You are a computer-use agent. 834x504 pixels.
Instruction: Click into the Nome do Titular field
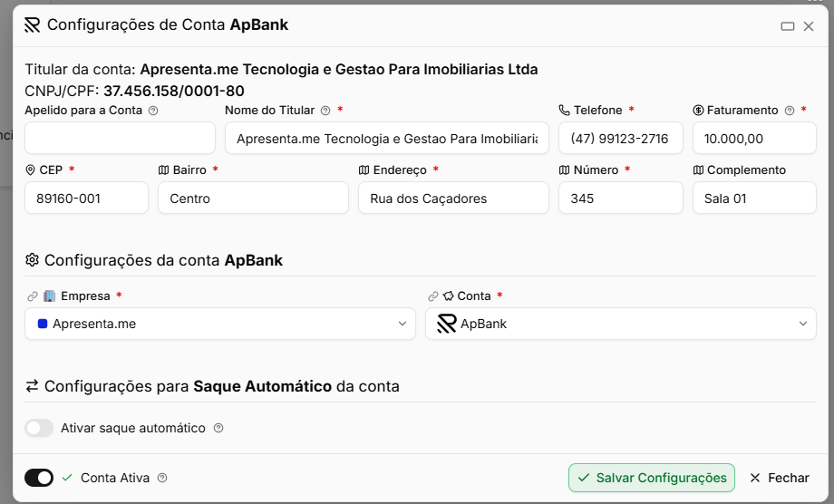pos(387,138)
